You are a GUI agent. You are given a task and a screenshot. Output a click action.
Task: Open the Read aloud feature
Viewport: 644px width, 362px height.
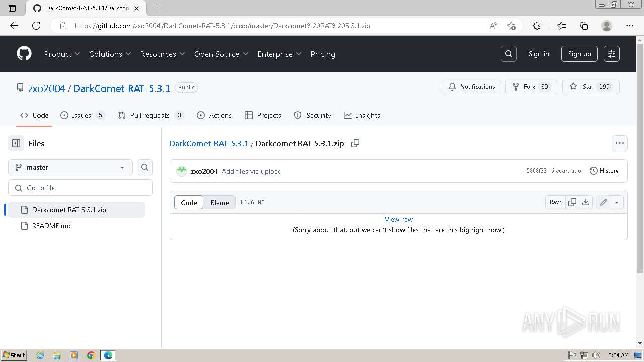[x=493, y=26]
